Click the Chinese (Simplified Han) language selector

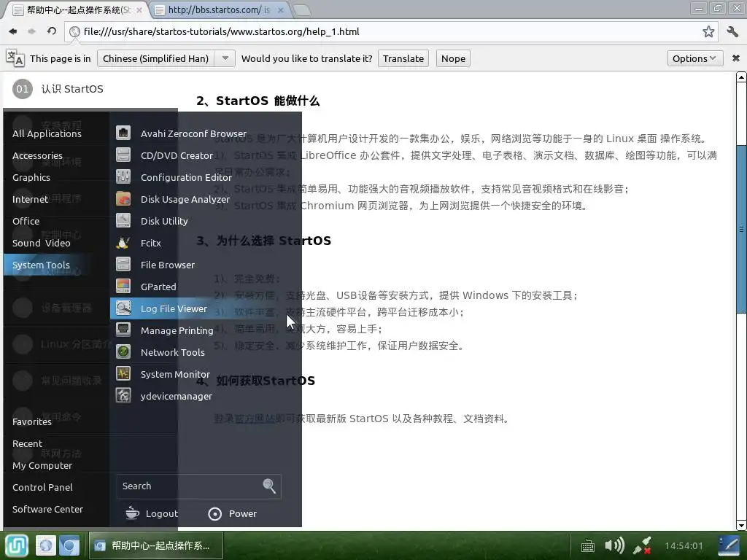click(156, 58)
